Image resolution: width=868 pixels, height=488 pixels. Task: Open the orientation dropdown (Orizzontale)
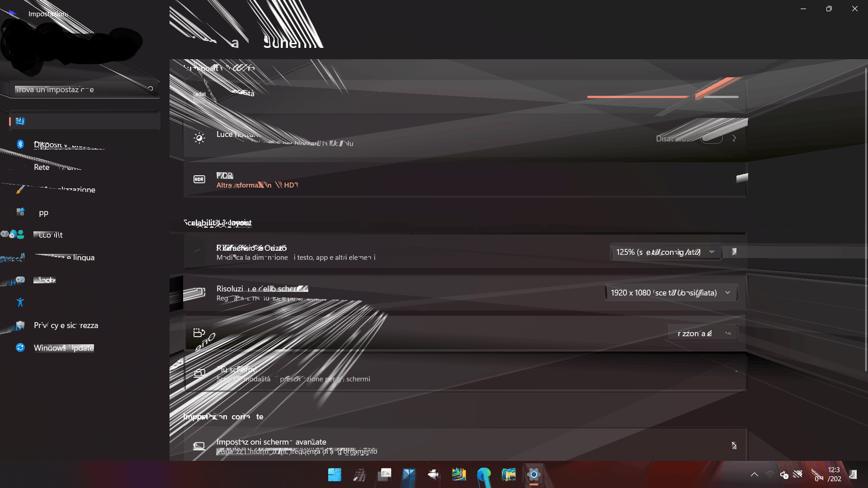(702, 333)
